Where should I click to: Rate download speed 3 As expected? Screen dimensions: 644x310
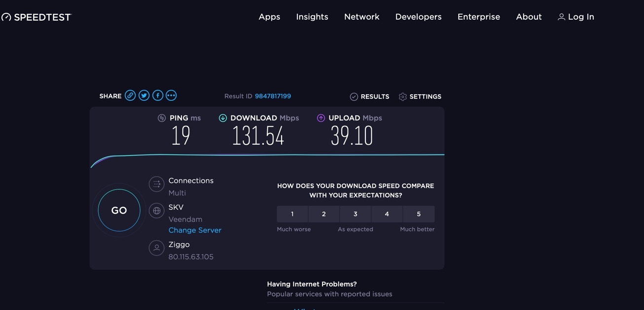tap(356, 214)
